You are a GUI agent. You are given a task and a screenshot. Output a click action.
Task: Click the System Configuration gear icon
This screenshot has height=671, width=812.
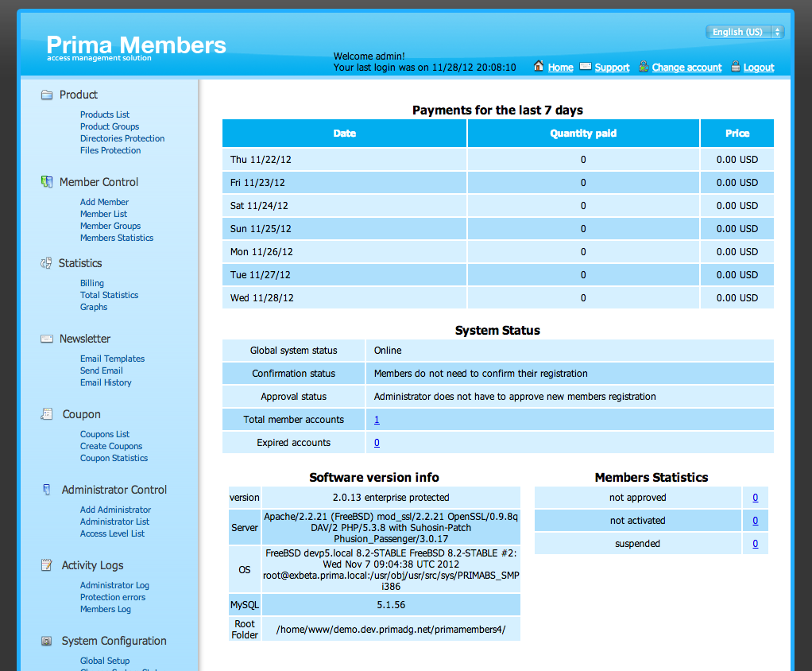[x=46, y=640]
